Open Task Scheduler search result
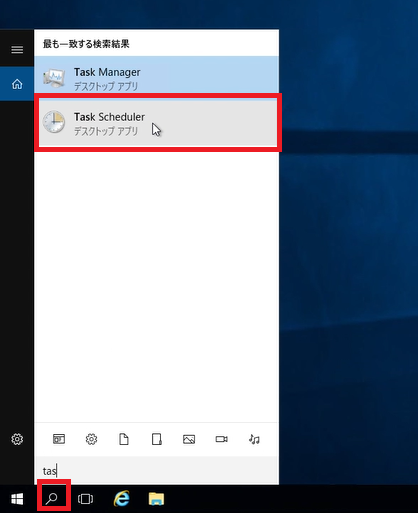The height and width of the screenshot is (513, 418). coord(157,123)
